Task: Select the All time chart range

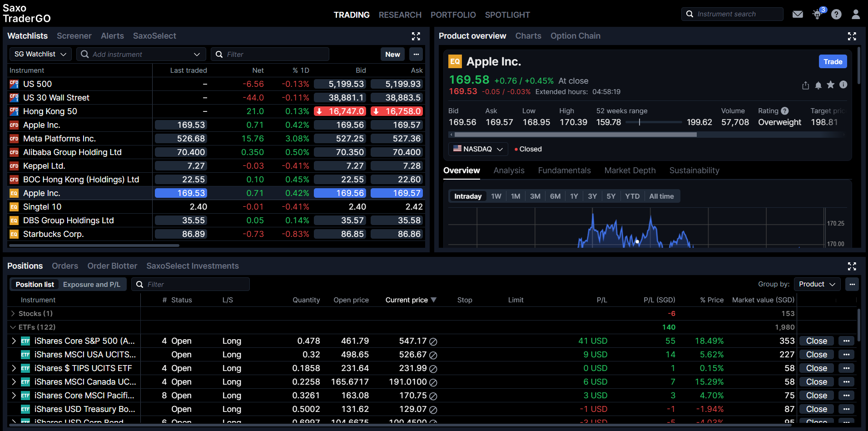Action: (x=662, y=196)
